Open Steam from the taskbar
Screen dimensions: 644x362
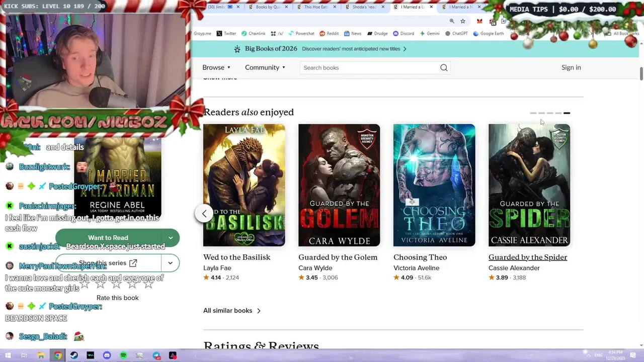[74, 355]
